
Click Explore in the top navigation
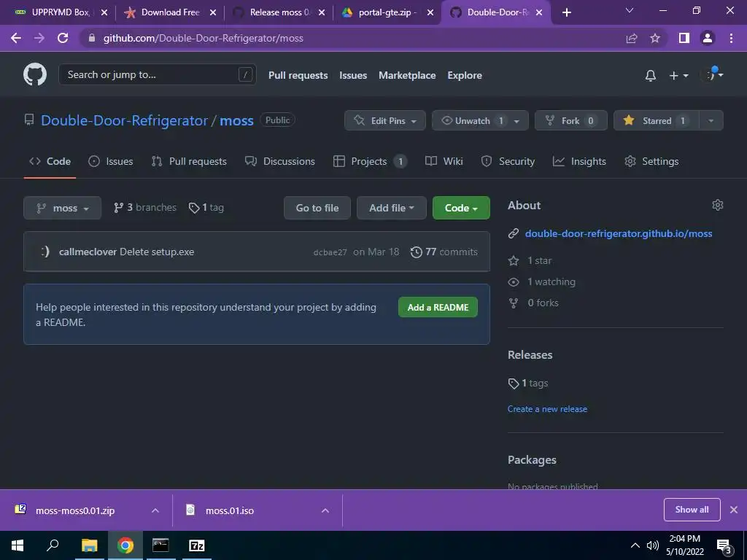[x=465, y=75]
